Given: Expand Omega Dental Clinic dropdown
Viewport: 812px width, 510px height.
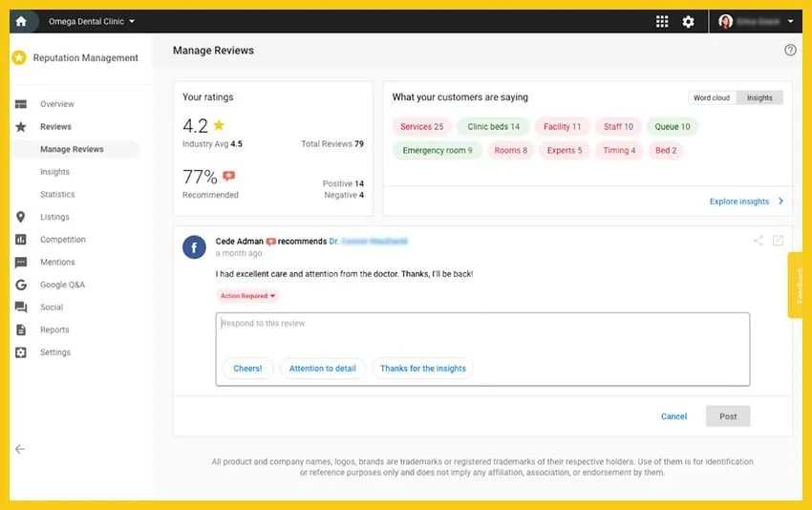Looking at the screenshot, I should 93,21.
